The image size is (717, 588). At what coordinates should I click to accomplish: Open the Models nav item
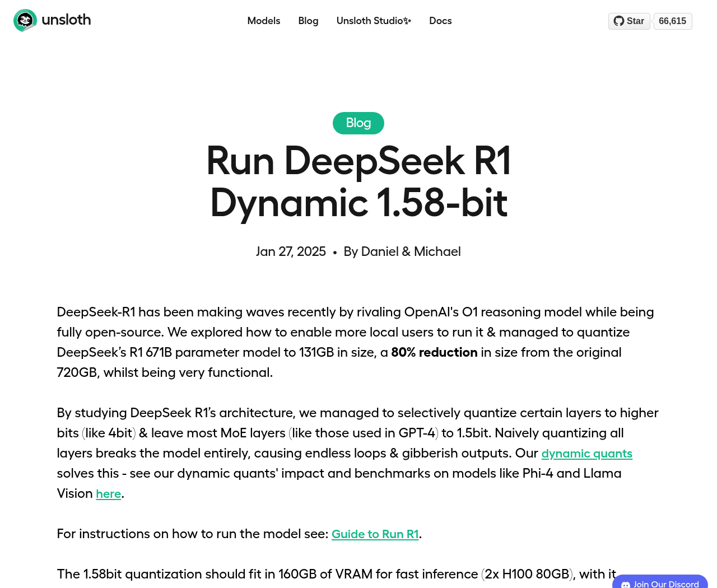pyautogui.click(x=264, y=21)
